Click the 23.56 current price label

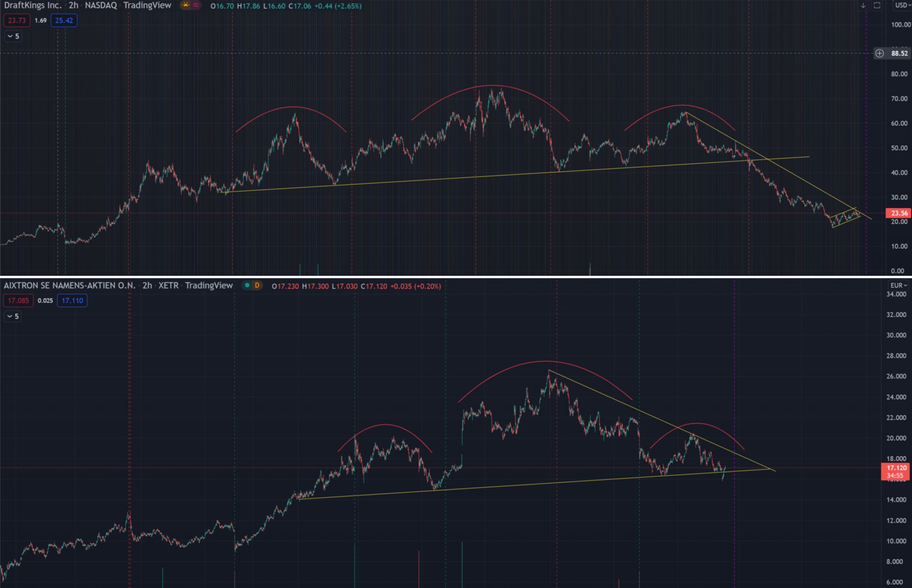coord(898,213)
